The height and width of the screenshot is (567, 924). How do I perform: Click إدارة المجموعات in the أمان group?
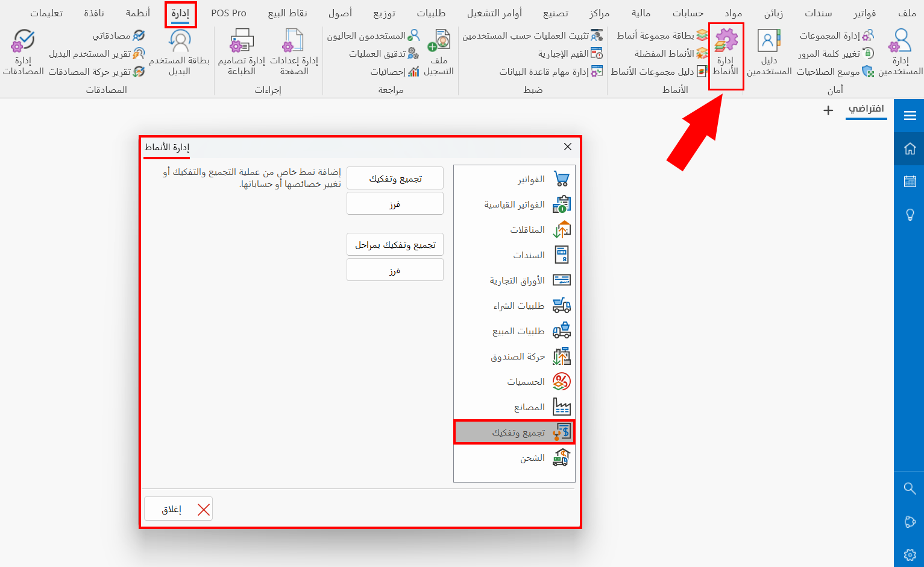[837, 36]
